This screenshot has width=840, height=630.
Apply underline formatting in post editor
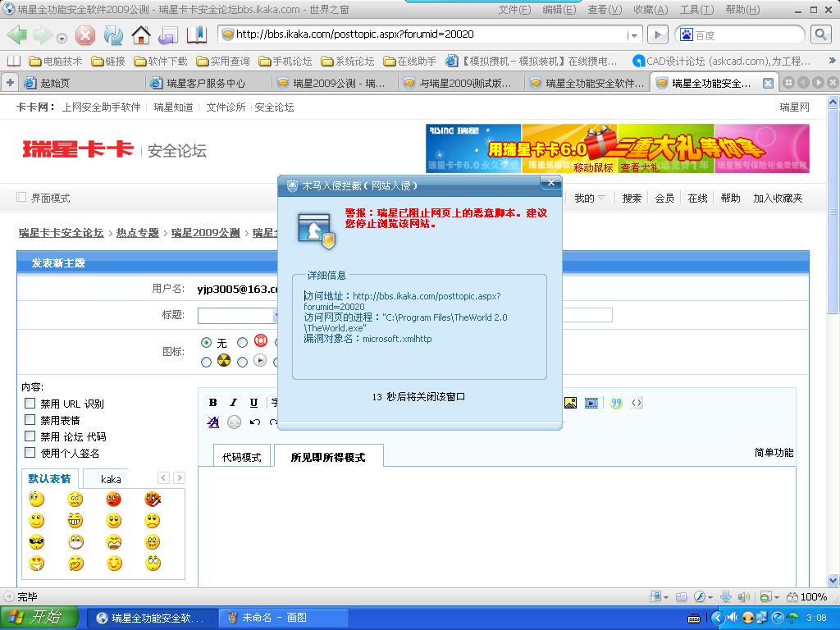click(x=253, y=402)
